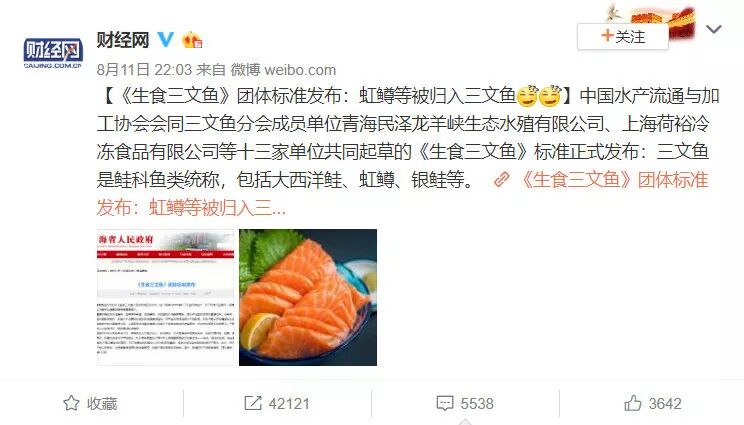Click the repost share icon
Screen dimensions: 744x425
[252, 403]
